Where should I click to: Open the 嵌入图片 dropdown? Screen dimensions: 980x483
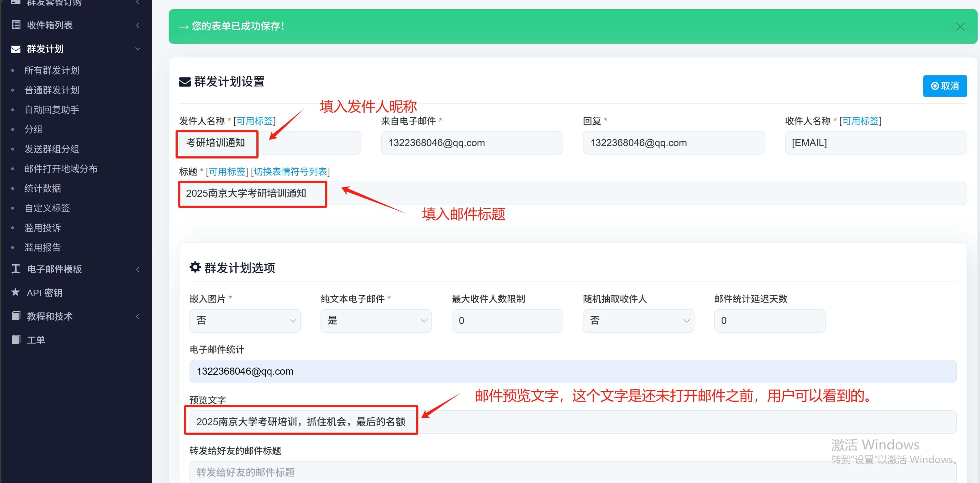[245, 321]
